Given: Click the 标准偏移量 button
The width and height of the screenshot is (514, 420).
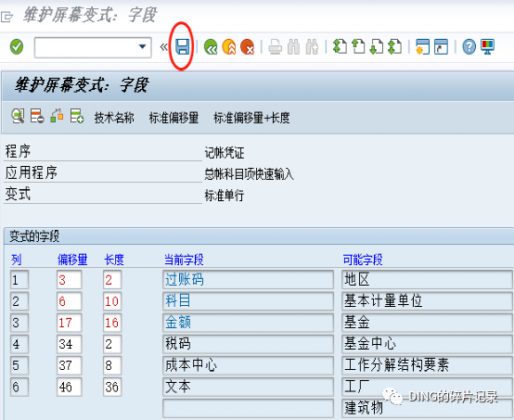Looking at the screenshot, I should pyautogui.click(x=173, y=118).
